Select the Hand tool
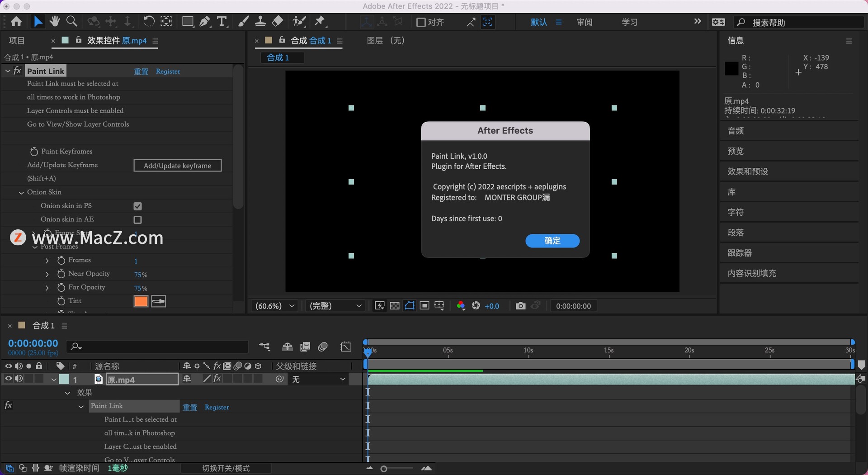Viewport: 868px width, 475px height. (x=55, y=21)
